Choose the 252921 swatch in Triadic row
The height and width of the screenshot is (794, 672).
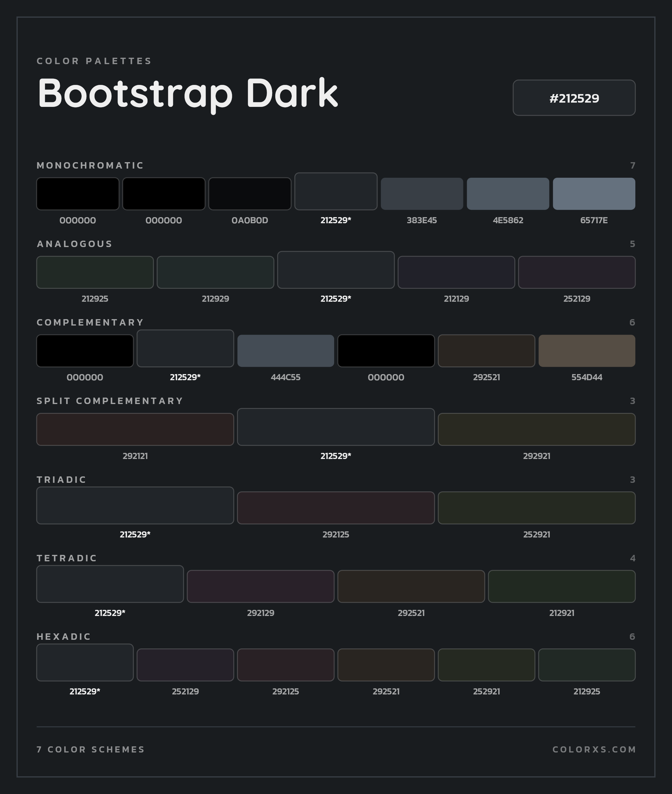pos(537,508)
